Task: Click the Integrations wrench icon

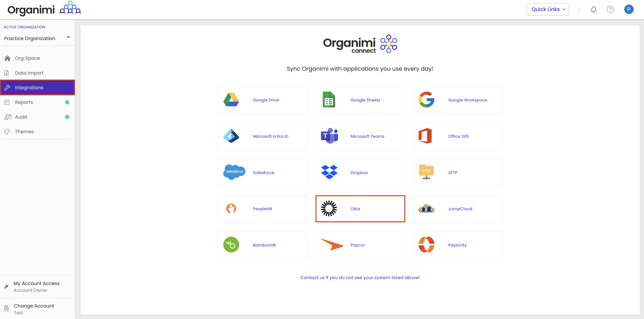Action: pos(7,87)
